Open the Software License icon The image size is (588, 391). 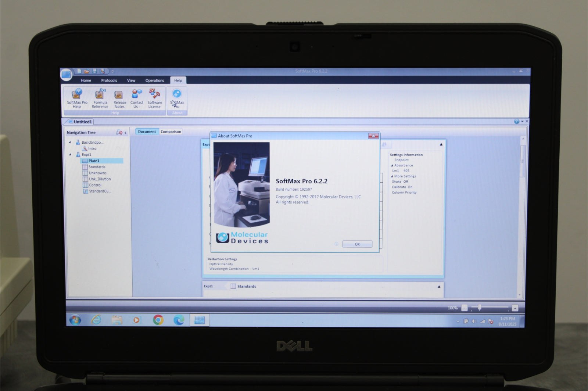pos(155,98)
